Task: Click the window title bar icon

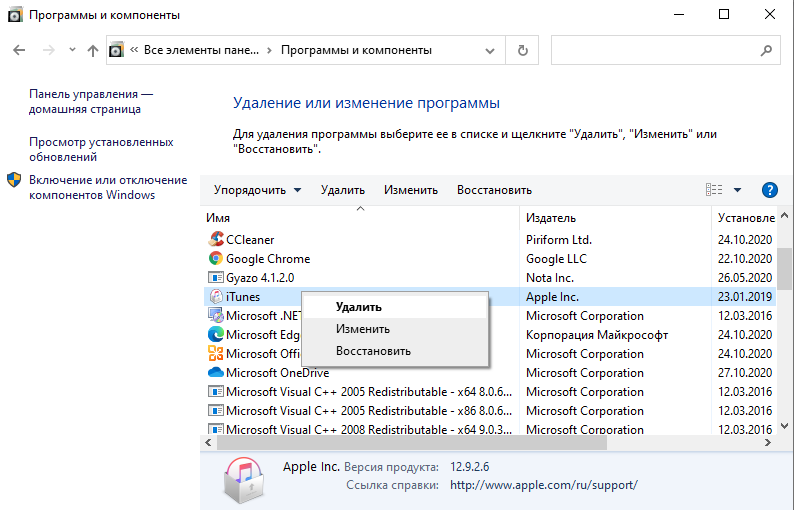Action: tap(15, 15)
